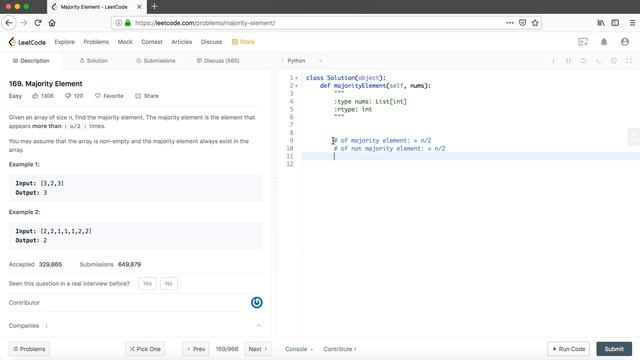Place cursor on editor line 11
This screenshot has height=360, width=640.
tap(471, 156)
